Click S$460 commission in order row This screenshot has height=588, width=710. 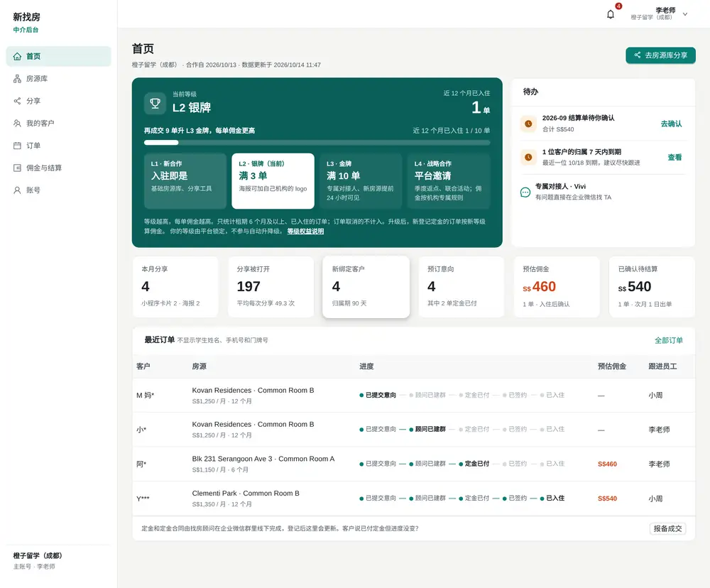coord(607,464)
